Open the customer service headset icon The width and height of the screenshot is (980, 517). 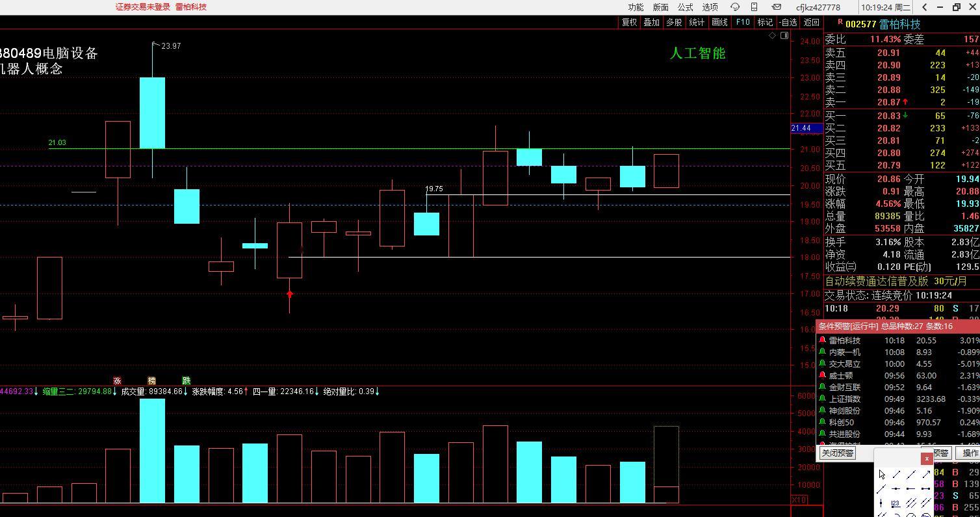click(735, 7)
